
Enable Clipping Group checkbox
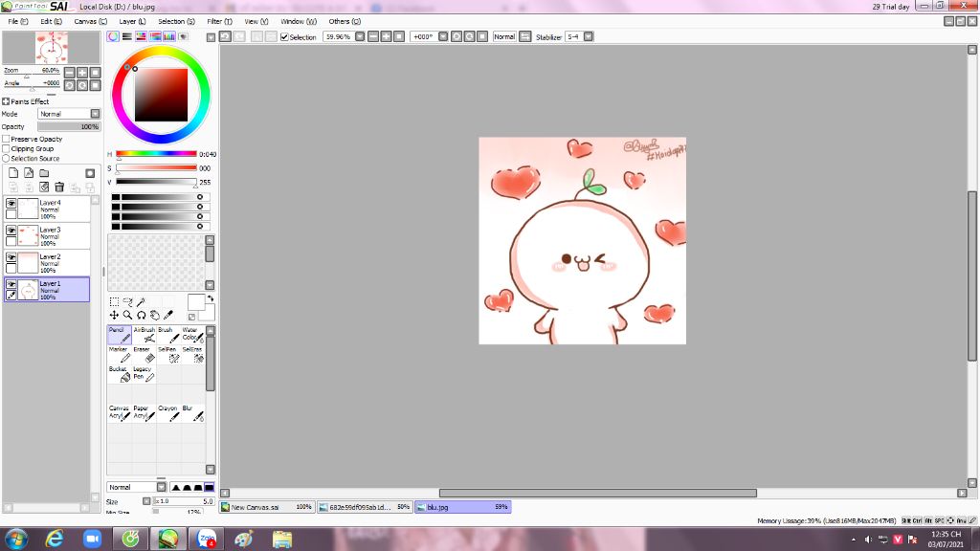pyautogui.click(x=7, y=148)
